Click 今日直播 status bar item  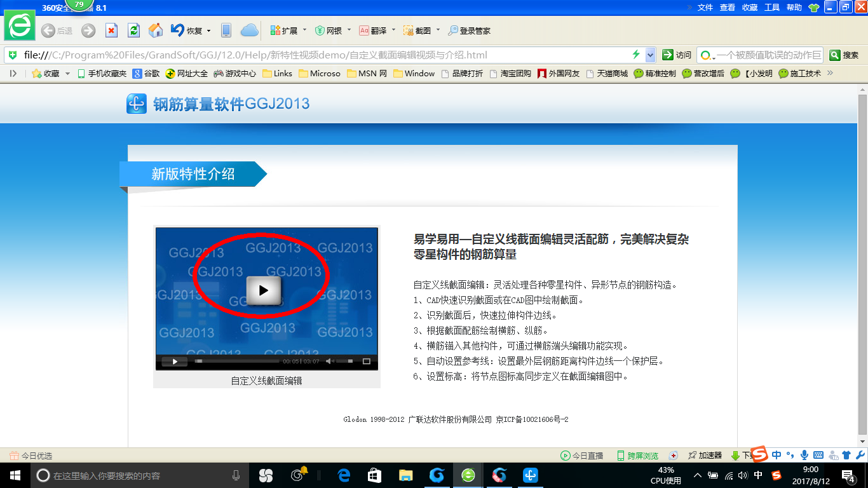point(581,456)
